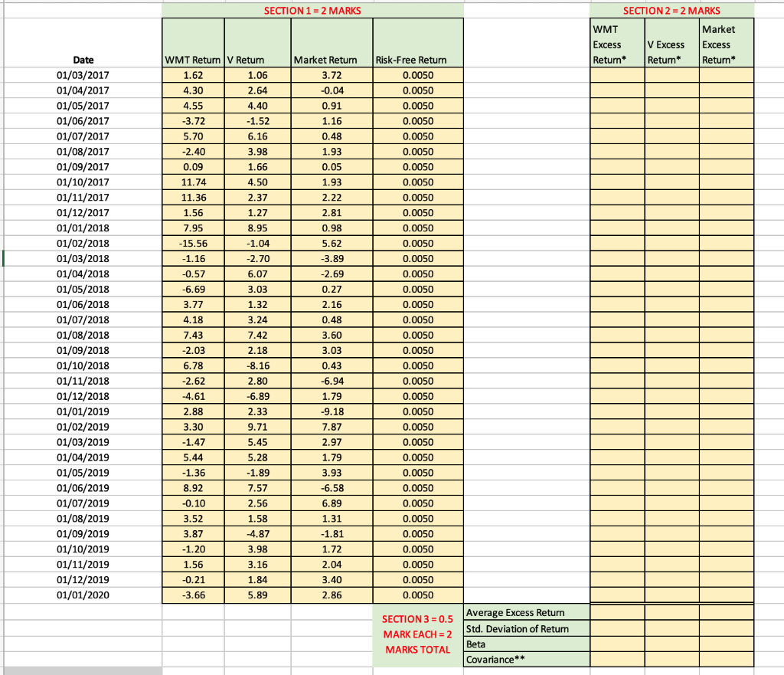This screenshot has width=784, height=675.
Task: Click the SECTION 2 = 2 MARKS banner
Action: (x=672, y=10)
